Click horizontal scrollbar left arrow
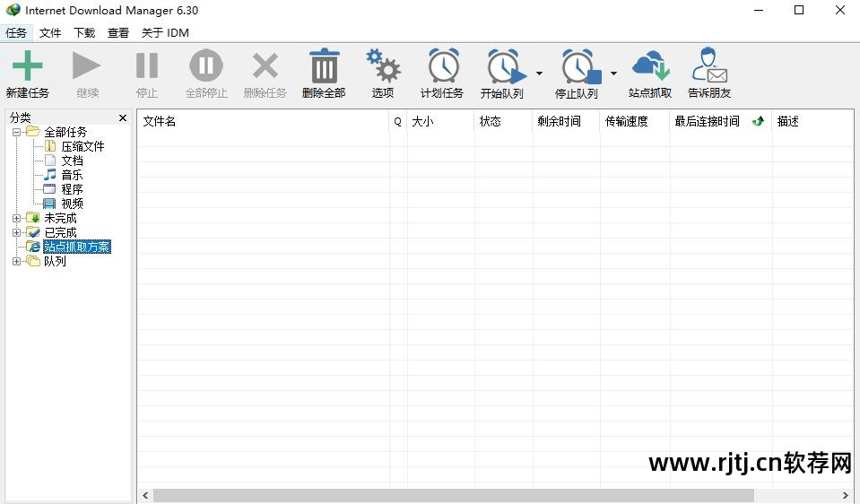Image resolution: width=860 pixels, height=504 pixels. [145, 495]
